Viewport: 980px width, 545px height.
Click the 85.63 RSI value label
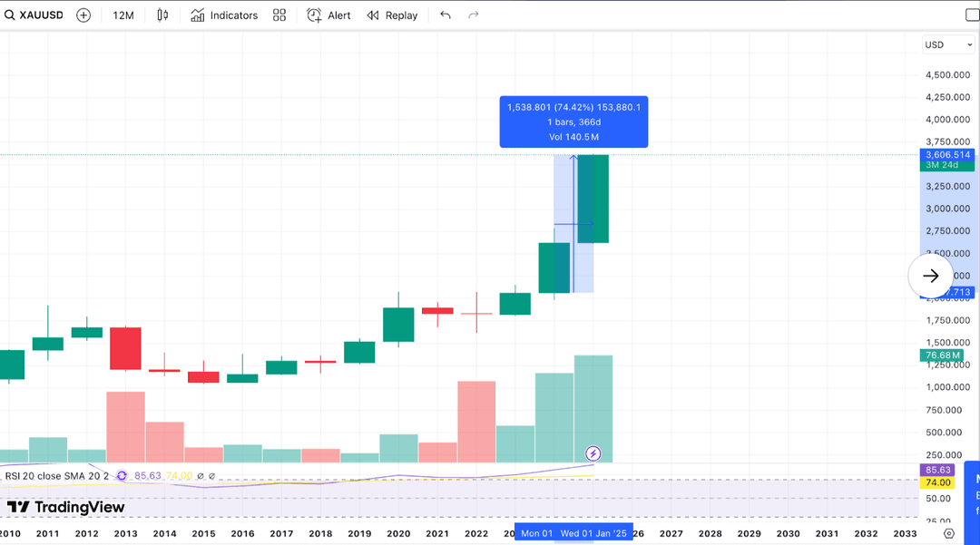(x=936, y=470)
